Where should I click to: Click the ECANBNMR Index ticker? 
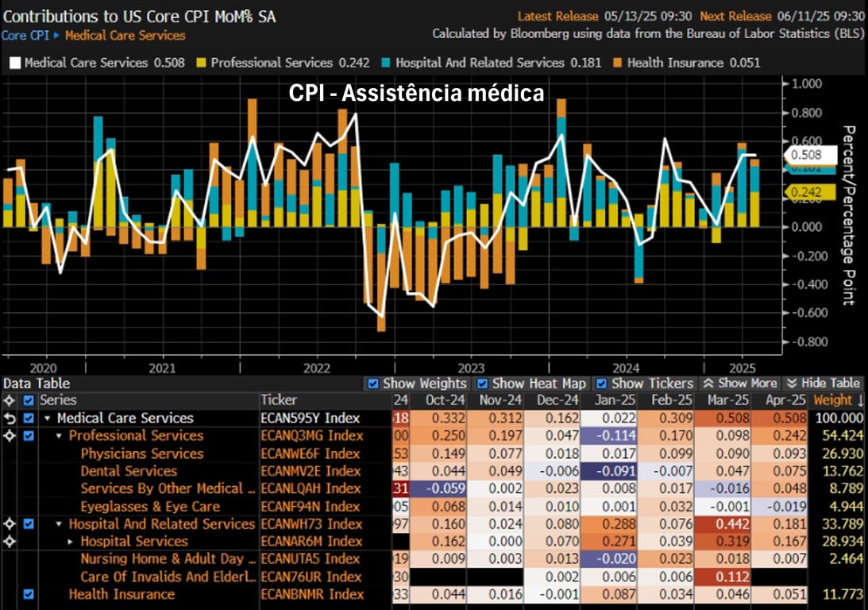(x=312, y=594)
